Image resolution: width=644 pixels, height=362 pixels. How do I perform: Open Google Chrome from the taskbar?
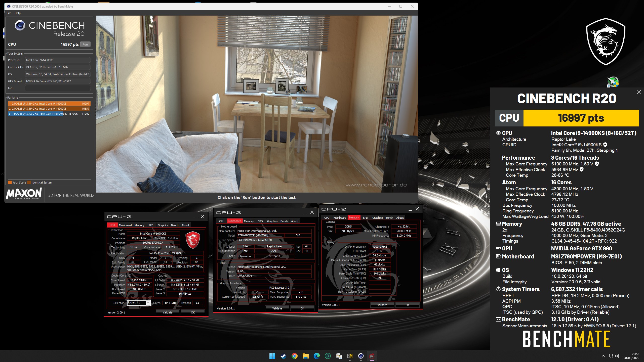coord(294,356)
